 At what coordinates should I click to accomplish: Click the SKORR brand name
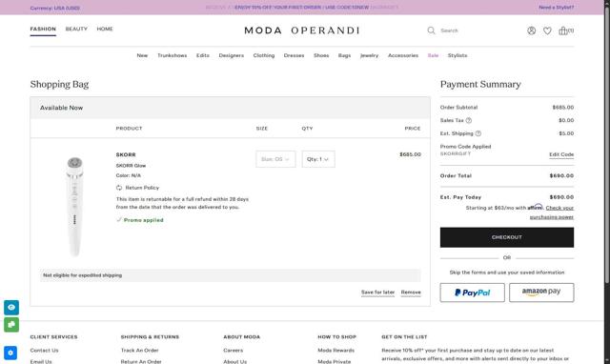tap(126, 154)
